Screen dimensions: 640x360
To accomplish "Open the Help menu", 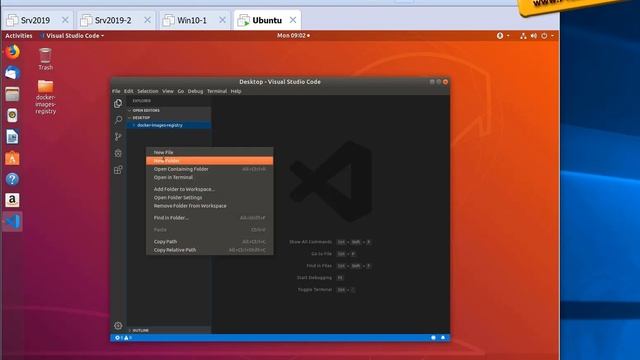I will 236,91.
